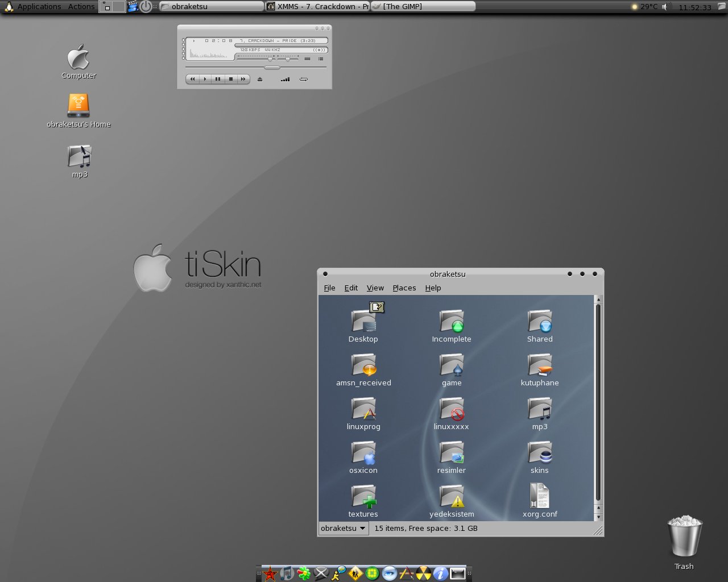Screen dimensions: 728x582
Task: Click the scrollbar up arrow in file browser
Action: pyautogui.click(x=598, y=299)
